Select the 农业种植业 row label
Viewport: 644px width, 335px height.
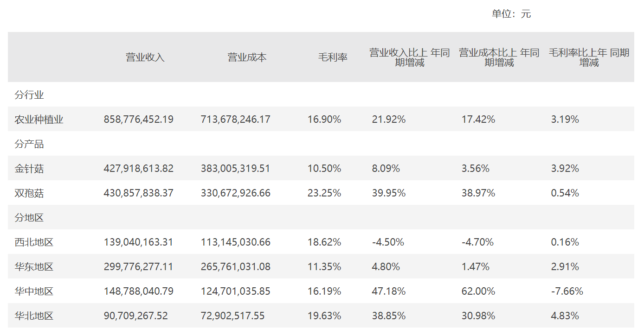coord(39,120)
